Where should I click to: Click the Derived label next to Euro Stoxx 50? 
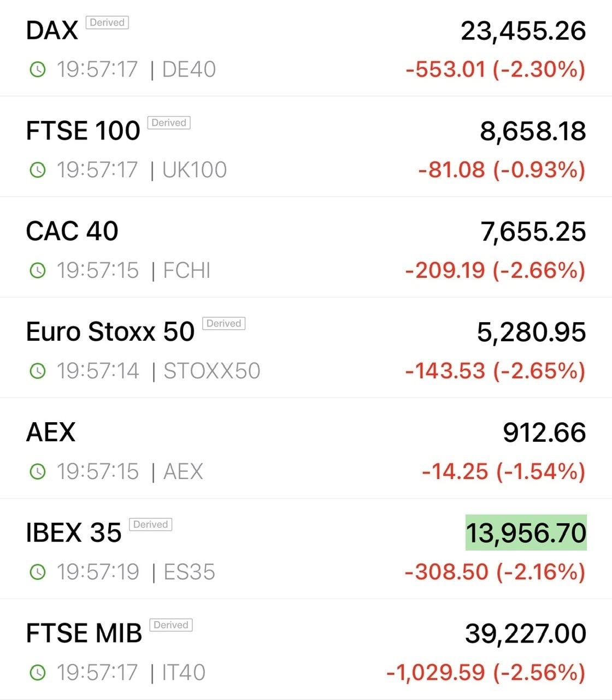224,323
